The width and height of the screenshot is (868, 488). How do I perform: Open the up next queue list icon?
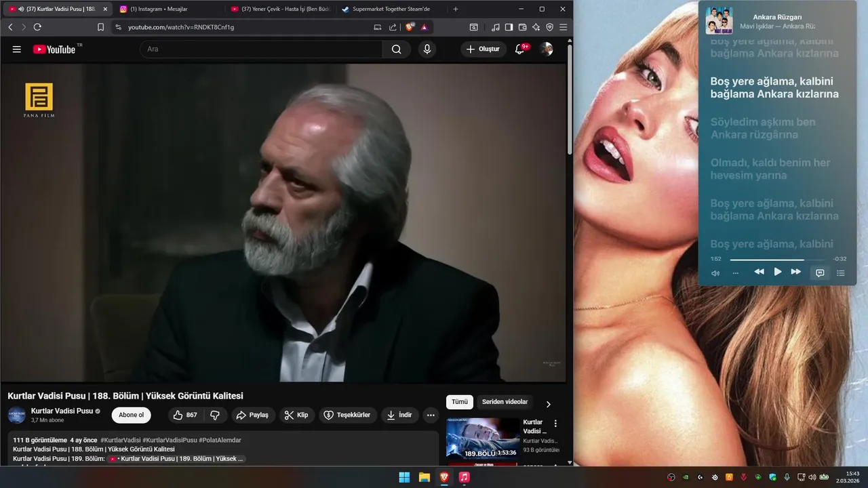[841, 272]
